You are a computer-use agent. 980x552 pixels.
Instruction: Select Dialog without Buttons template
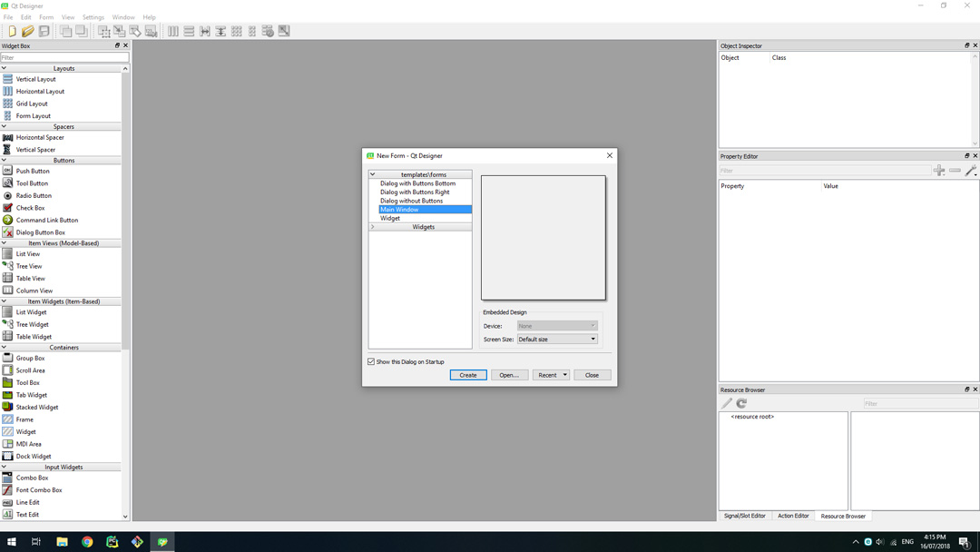[x=411, y=201]
